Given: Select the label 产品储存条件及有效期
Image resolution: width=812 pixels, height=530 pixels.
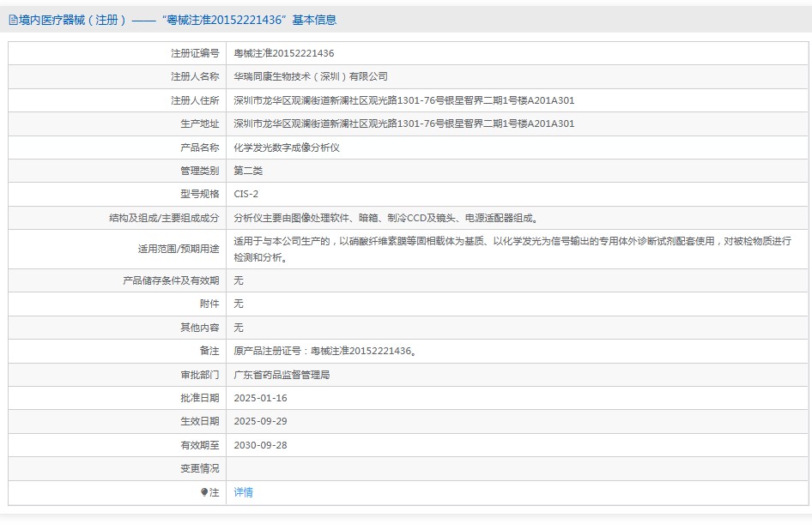Looking at the screenshot, I should [x=172, y=280].
